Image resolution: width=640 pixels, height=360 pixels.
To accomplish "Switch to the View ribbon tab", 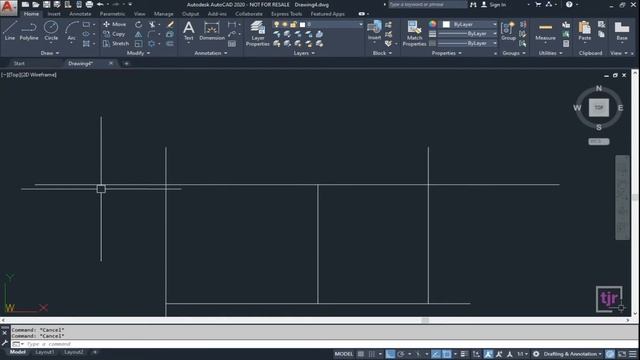I will coord(140,14).
